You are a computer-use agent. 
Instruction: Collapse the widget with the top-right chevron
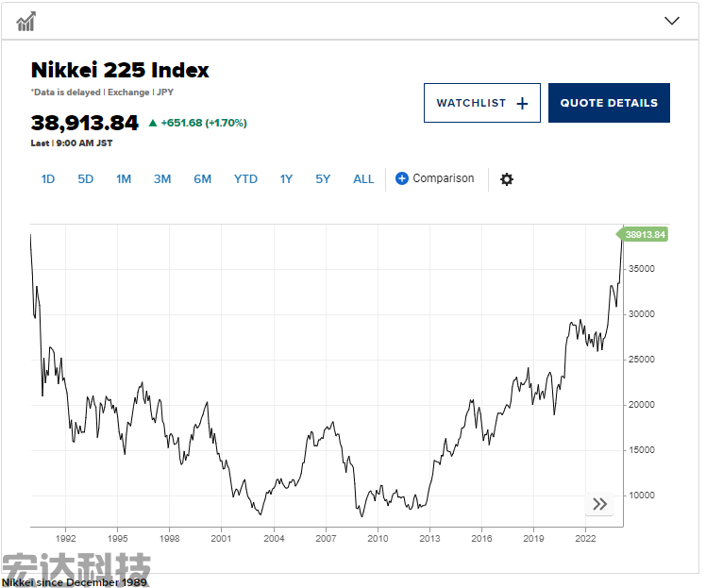(672, 21)
